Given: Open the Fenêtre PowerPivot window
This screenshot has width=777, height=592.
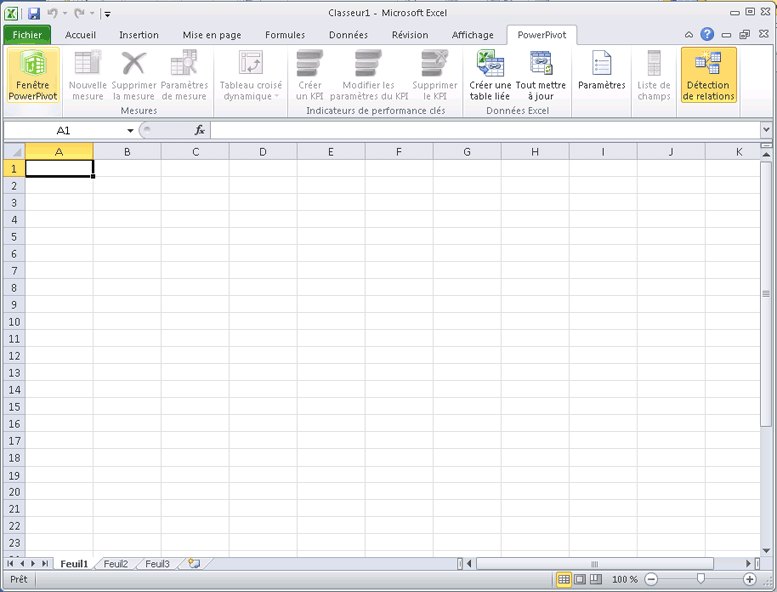Looking at the screenshot, I should tap(33, 75).
